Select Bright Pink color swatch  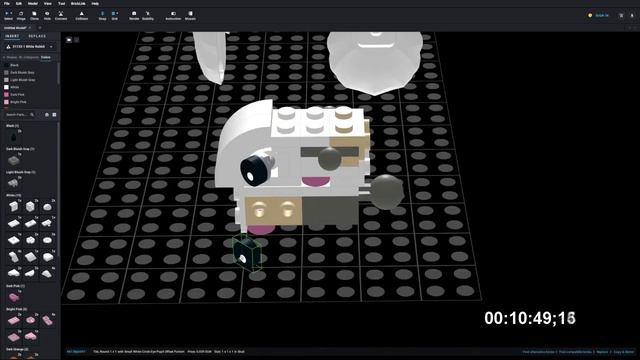6,102
